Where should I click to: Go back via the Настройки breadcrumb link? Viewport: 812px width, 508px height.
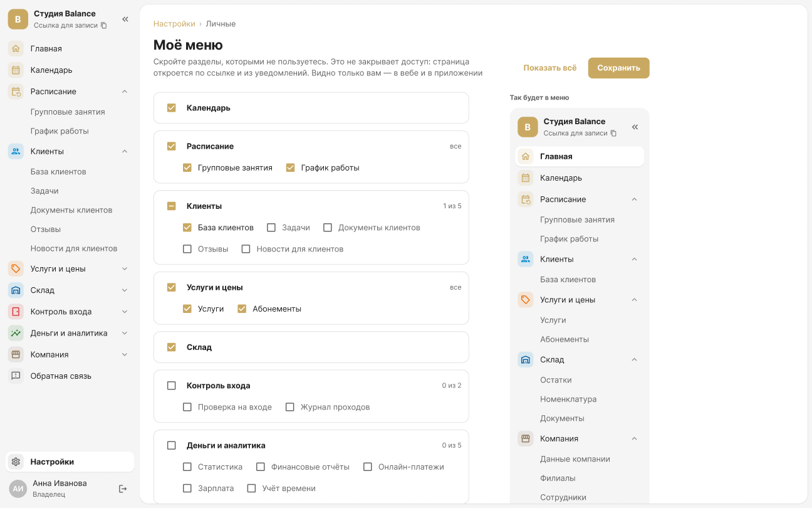(174, 24)
